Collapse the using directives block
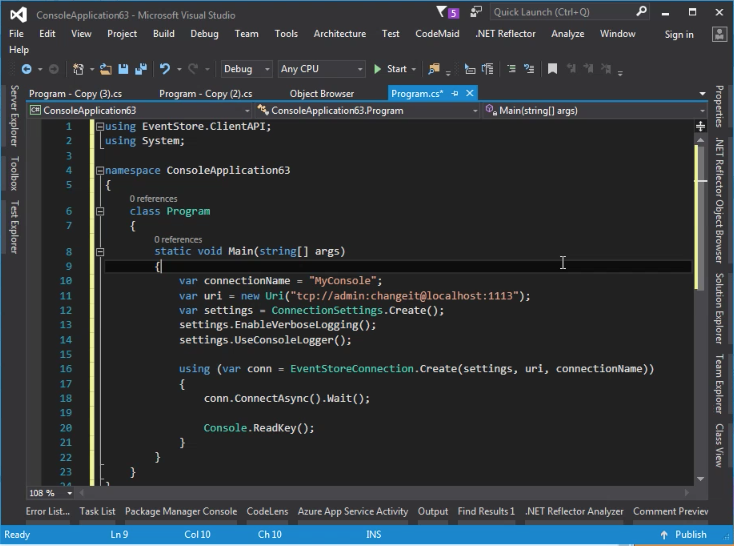 [x=100, y=126]
